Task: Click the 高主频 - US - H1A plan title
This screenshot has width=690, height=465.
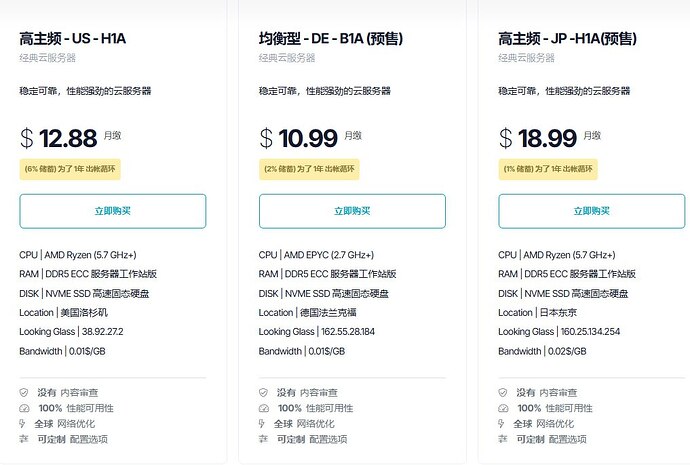Action: pos(73,39)
